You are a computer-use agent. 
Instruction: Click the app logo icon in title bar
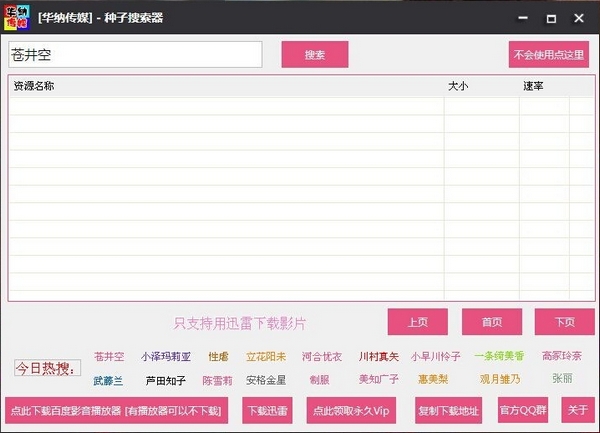(15, 17)
